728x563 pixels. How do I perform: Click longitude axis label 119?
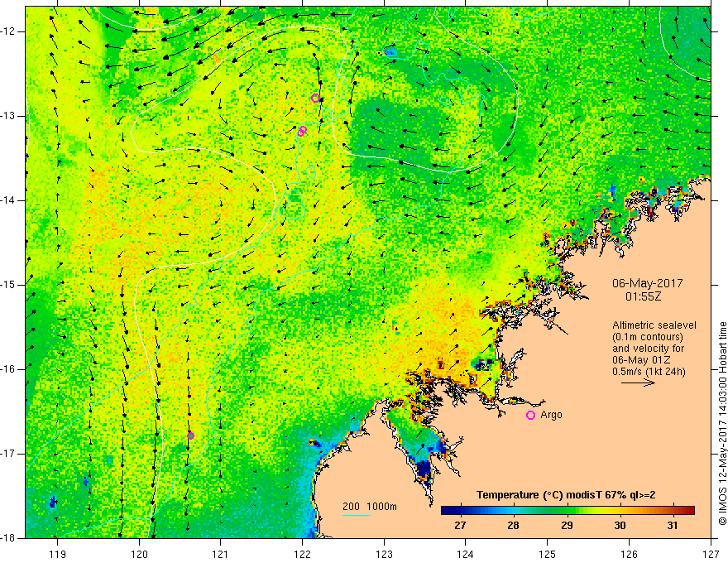tap(57, 554)
